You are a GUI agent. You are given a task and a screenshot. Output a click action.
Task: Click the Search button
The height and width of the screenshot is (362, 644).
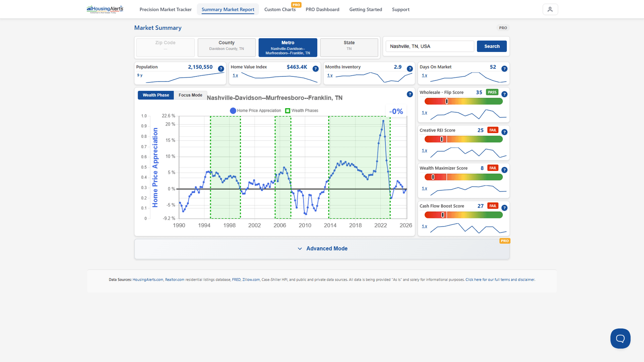pos(492,46)
